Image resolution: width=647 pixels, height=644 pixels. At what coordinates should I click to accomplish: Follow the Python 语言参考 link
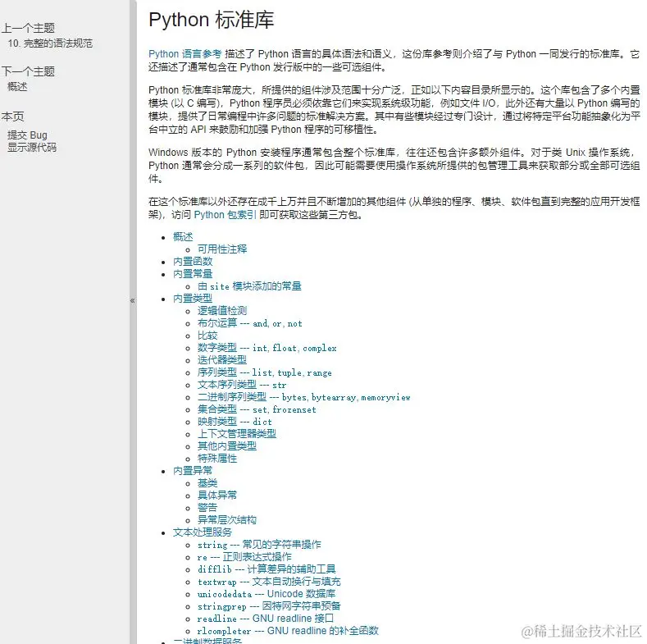185,54
